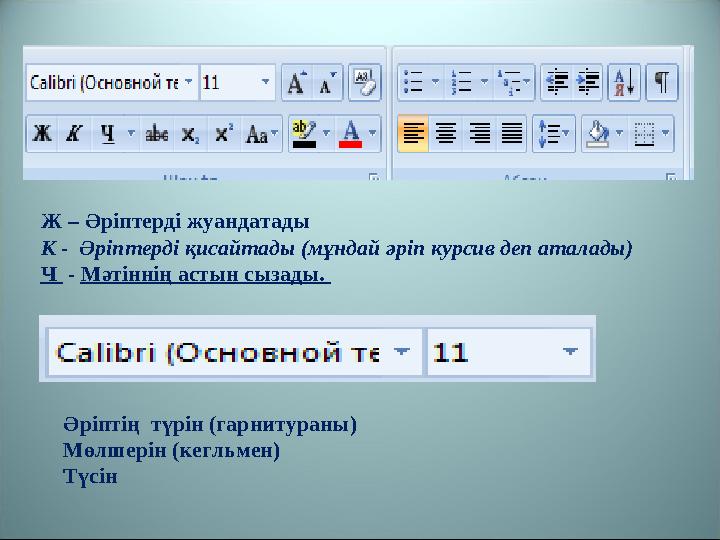Toggle subscript x₂ formatting
The width and height of the screenshot is (720, 540).
190,134
